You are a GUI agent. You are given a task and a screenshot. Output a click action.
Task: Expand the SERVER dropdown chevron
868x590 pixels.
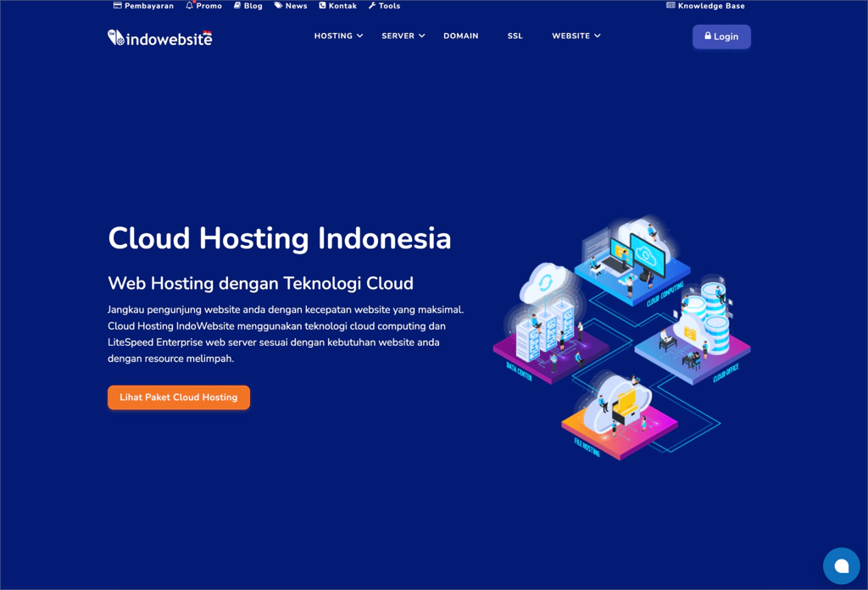pos(422,36)
